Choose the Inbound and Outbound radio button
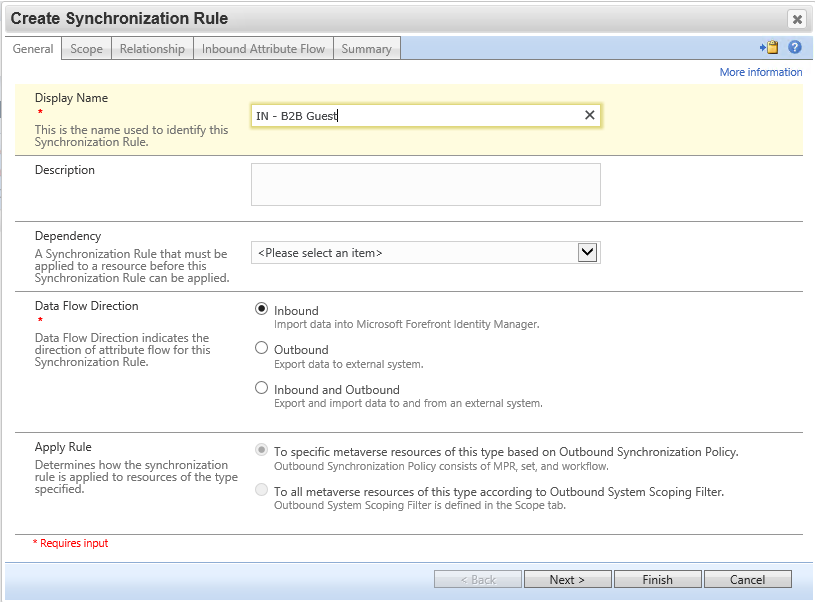 coord(261,388)
